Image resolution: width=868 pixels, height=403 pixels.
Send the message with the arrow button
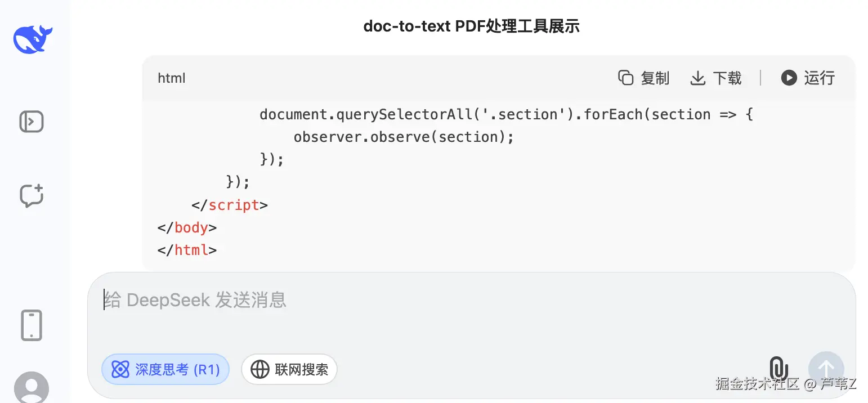point(826,369)
